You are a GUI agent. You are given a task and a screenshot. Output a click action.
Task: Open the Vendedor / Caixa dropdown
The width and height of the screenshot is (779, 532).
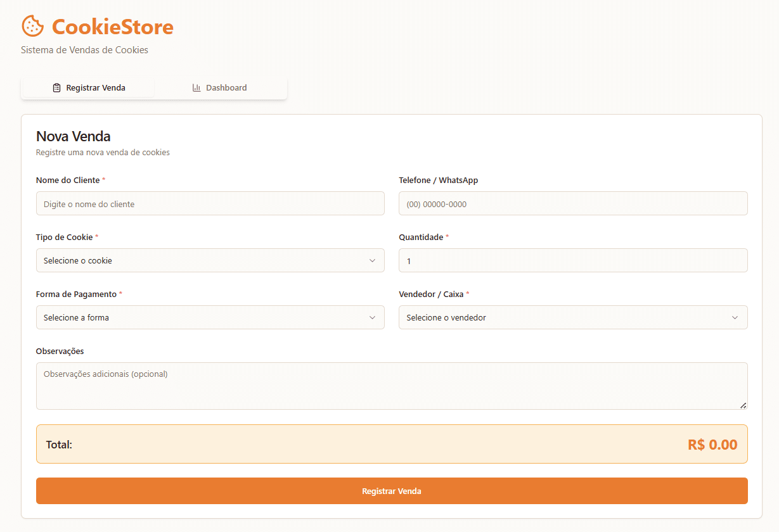[573, 317]
